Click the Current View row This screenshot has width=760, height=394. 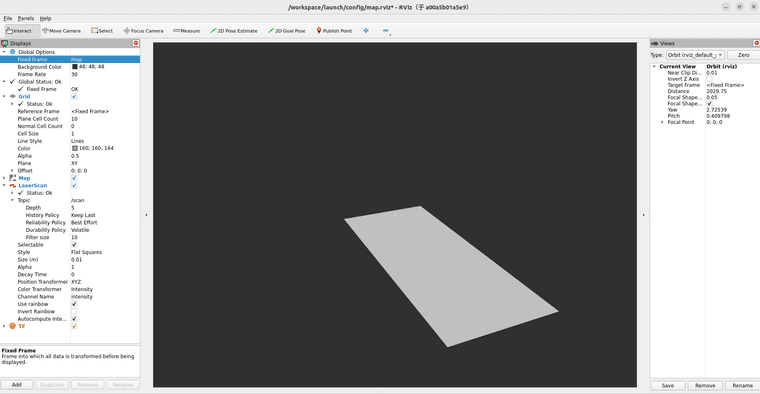705,66
